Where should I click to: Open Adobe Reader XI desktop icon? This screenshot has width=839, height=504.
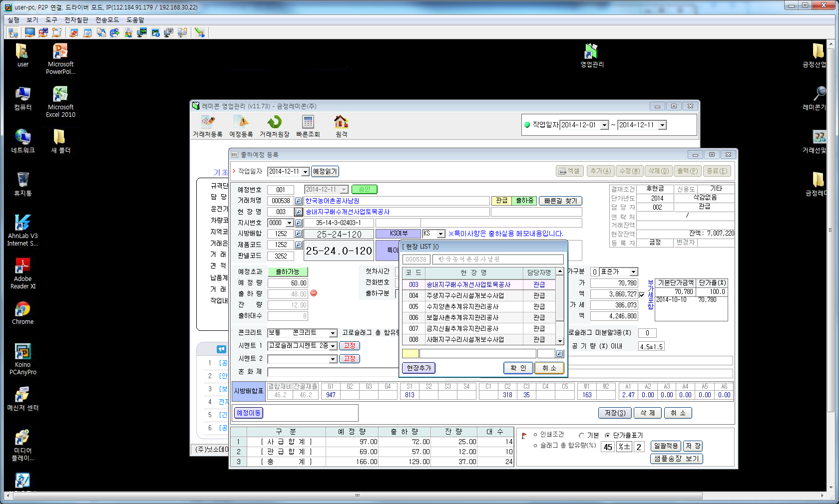point(22,273)
